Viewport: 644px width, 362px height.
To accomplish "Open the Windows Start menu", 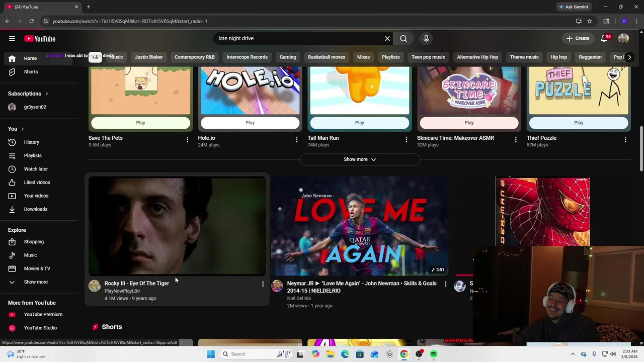I will [x=211, y=354].
